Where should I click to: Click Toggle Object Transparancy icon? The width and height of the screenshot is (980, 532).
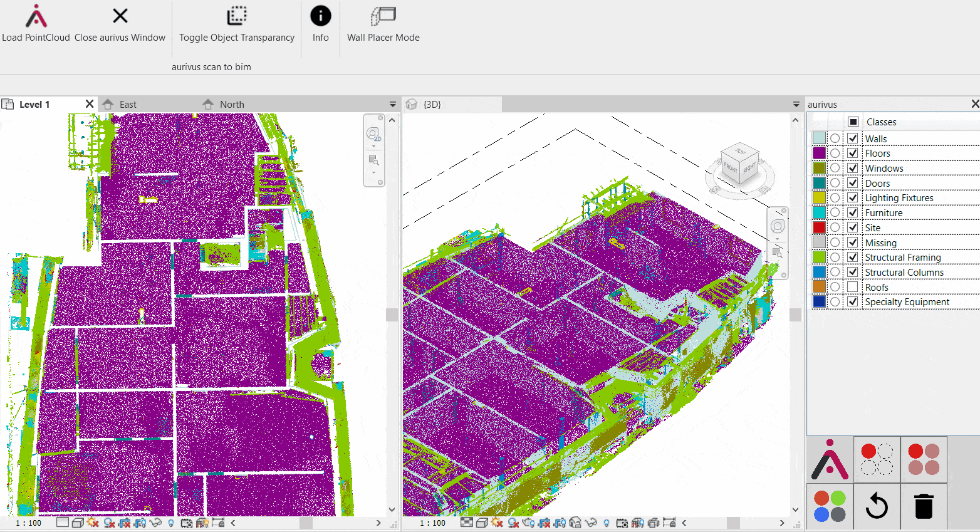[236, 17]
